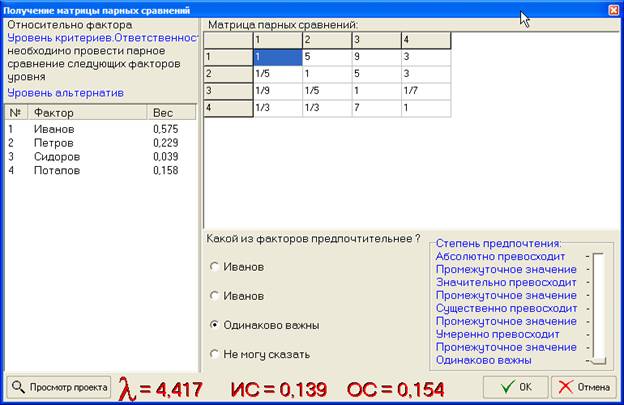Select matrix cell with value 7
This screenshot has width=624, height=405.
(376, 108)
